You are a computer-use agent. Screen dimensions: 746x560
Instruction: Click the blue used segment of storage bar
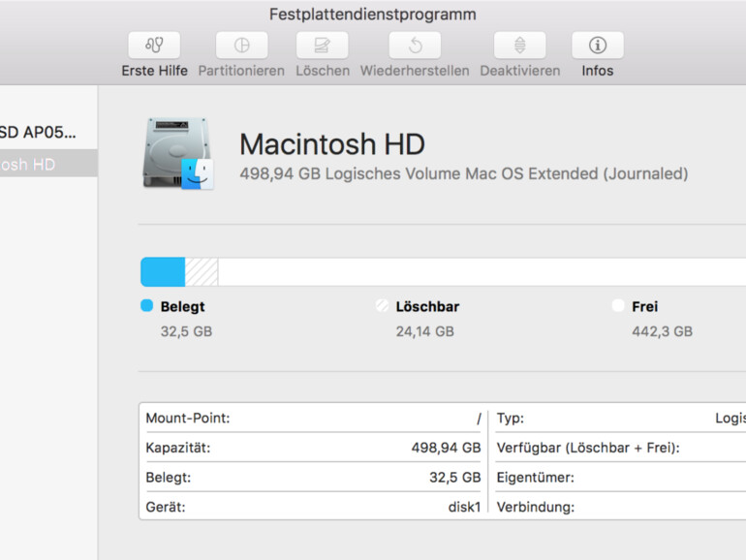tap(163, 272)
